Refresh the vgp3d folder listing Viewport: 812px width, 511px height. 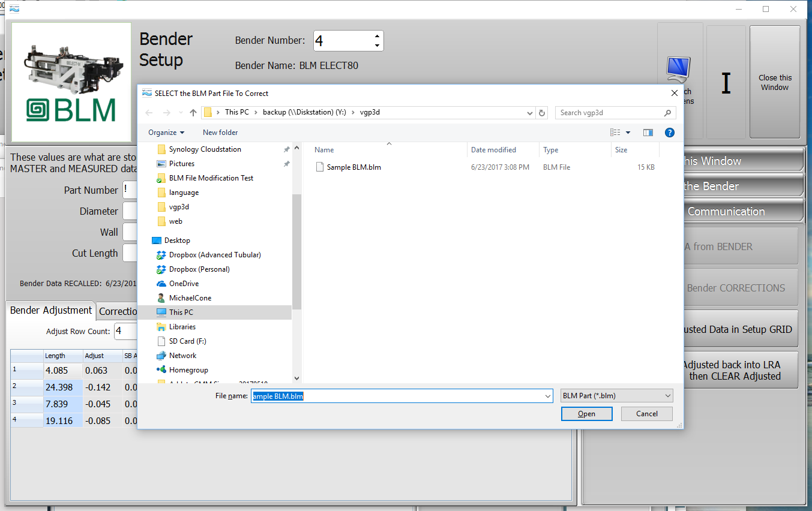pos(542,113)
